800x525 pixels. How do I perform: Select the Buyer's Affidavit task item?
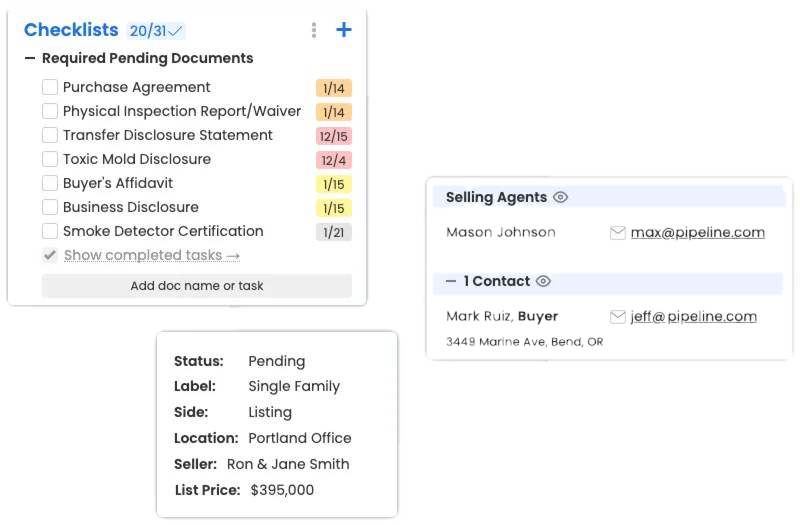[x=118, y=183]
